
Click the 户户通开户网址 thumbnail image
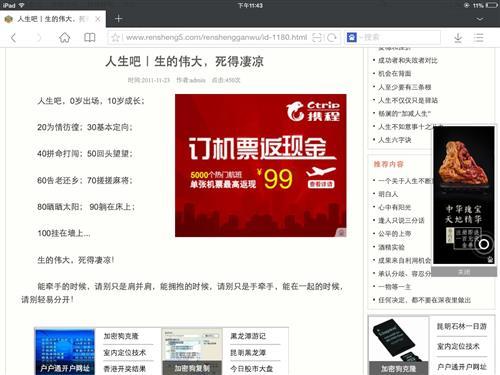[x=65, y=352]
